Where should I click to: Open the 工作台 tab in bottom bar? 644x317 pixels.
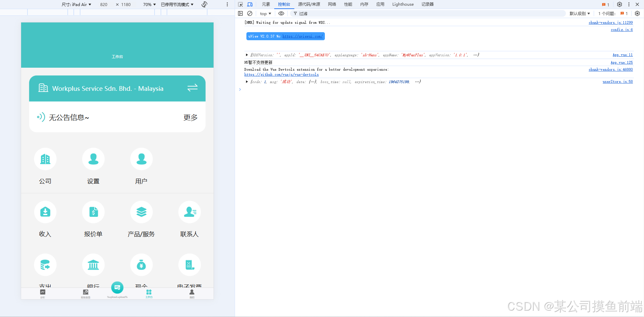[149, 294]
